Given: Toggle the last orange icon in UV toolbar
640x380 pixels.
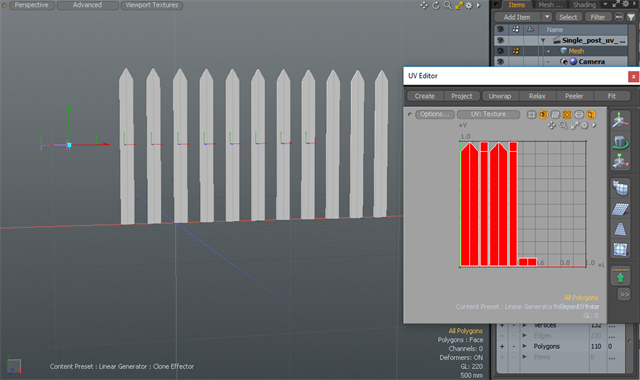Looking at the screenshot, I should point(591,114).
